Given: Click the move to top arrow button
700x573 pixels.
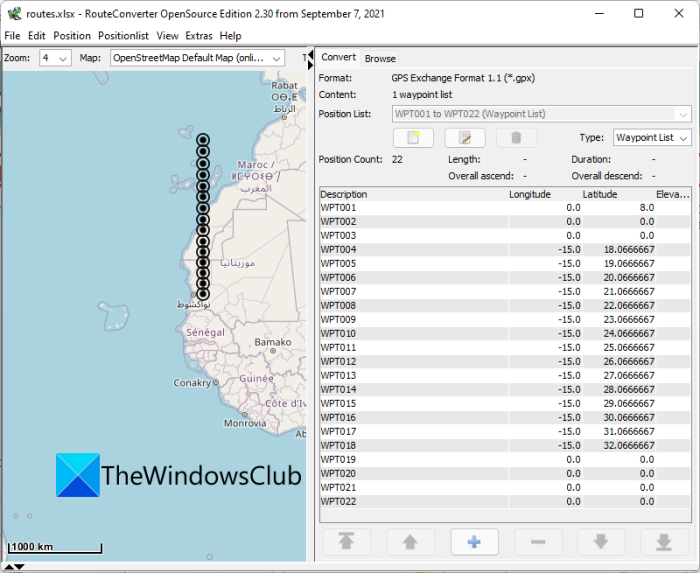Looking at the screenshot, I should click(347, 542).
